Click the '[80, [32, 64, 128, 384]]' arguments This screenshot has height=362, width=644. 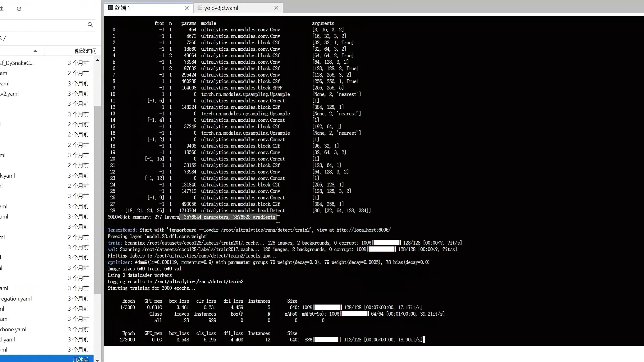(341, 211)
